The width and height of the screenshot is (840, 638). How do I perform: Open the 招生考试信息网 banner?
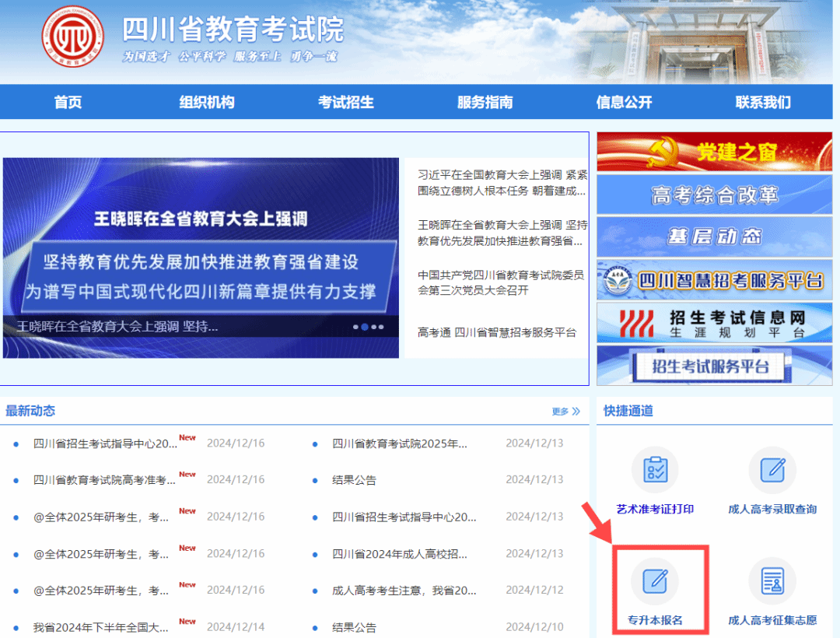tap(713, 322)
